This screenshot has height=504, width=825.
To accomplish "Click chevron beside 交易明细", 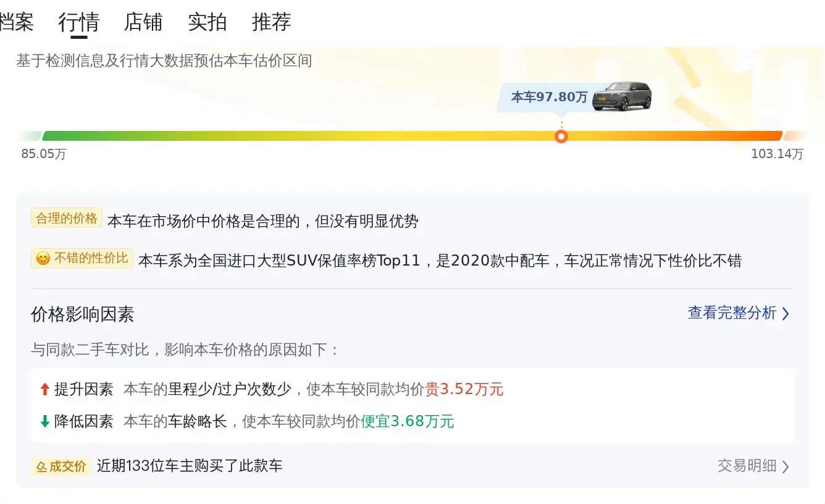I will pyautogui.click(x=785, y=466).
